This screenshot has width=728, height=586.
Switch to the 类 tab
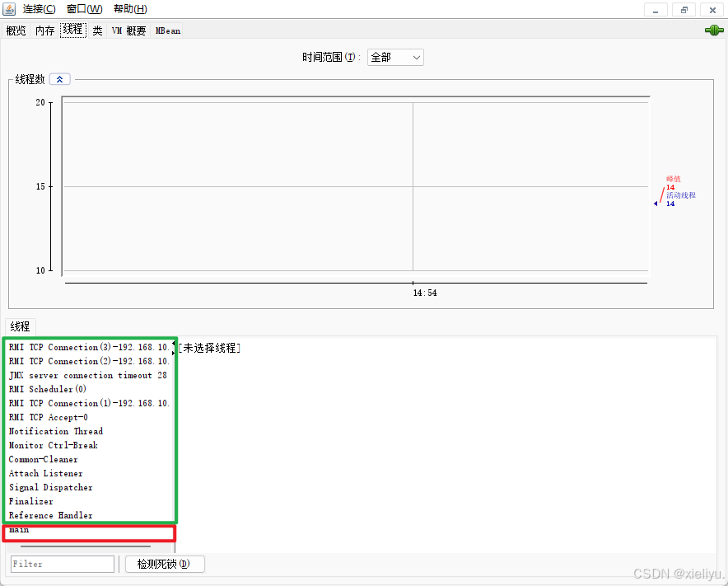coord(97,30)
